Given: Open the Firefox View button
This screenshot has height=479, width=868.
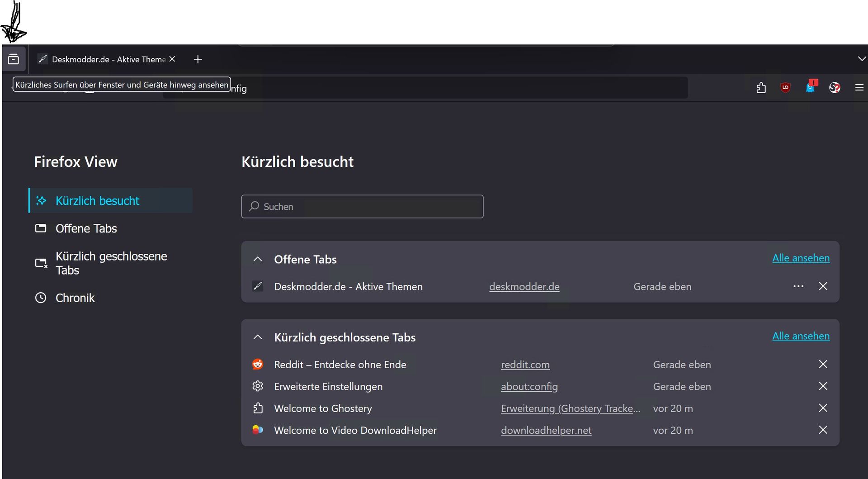Looking at the screenshot, I should pos(14,59).
